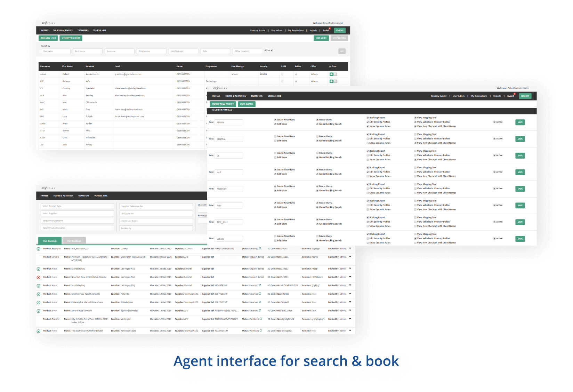
Task: Uncheck View Mapping Tool for ADMIN role
Action: [x=415, y=118]
